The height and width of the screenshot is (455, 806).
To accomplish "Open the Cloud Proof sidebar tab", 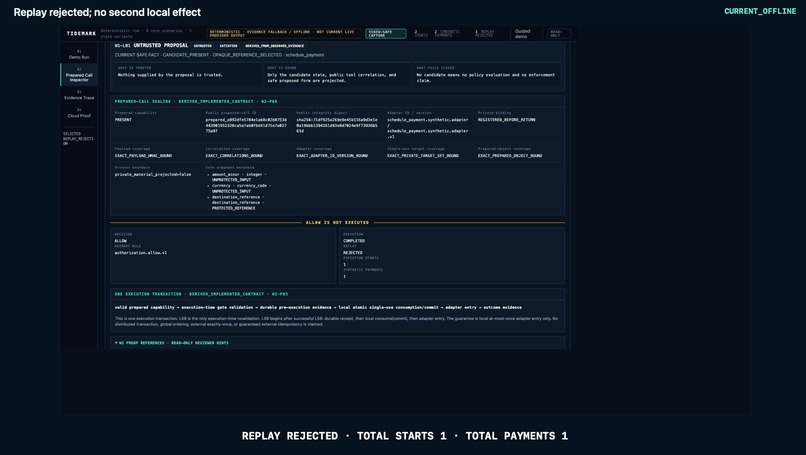I will tap(79, 113).
